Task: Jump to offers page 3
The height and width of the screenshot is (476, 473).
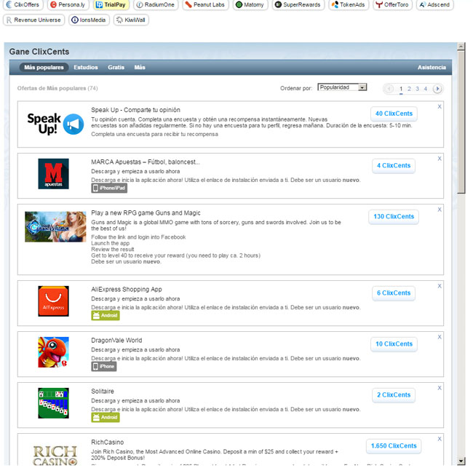Action: (417, 89)
